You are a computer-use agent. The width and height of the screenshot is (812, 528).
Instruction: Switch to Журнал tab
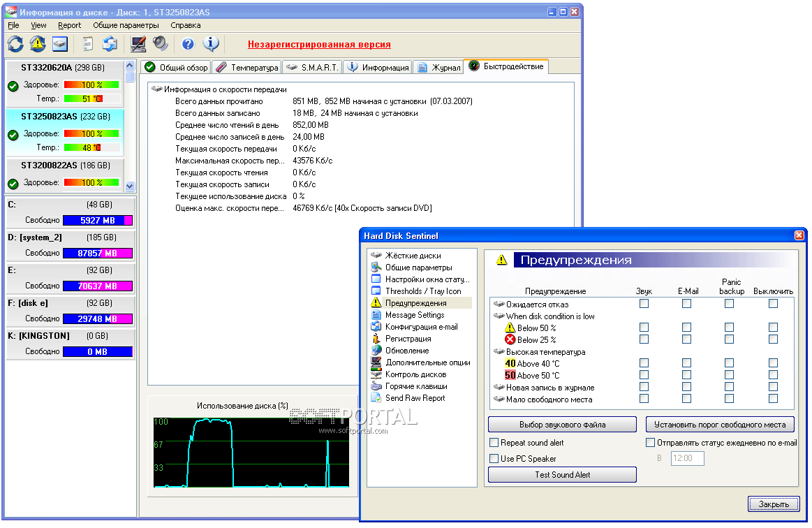(439, 68)
